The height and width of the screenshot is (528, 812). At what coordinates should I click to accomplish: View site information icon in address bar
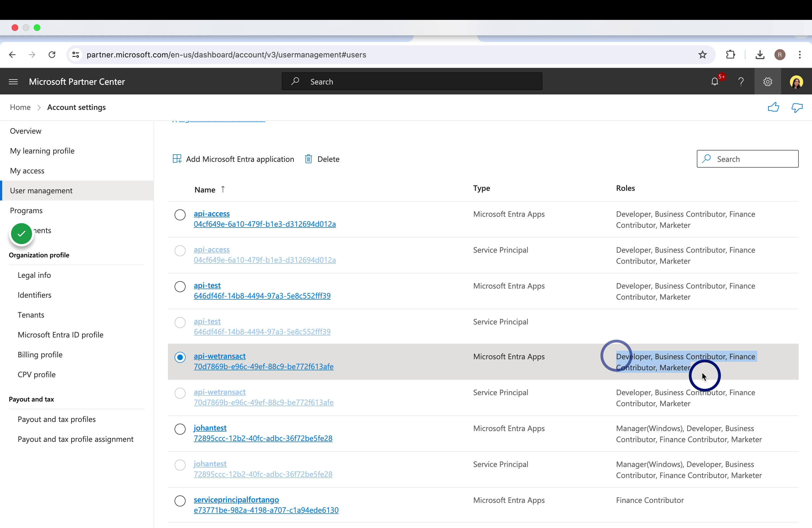76,55
